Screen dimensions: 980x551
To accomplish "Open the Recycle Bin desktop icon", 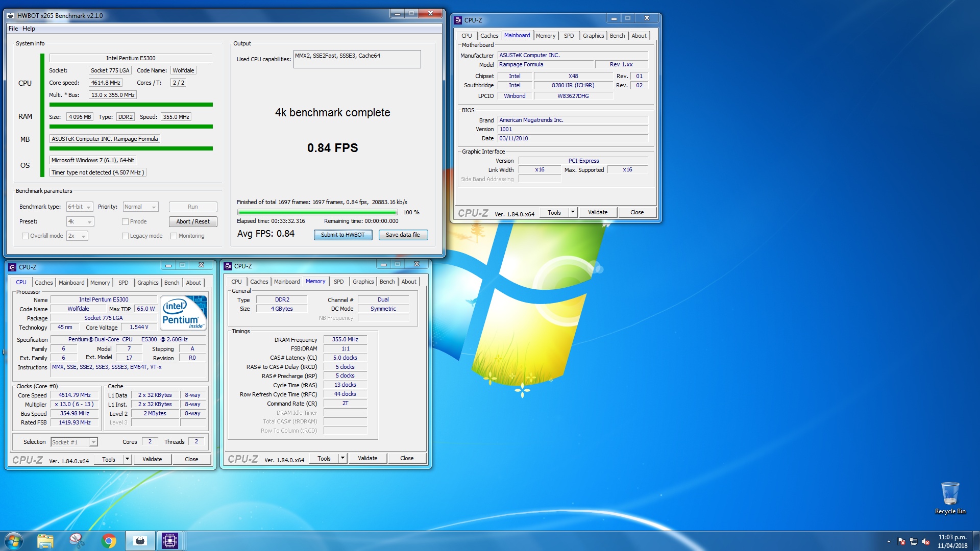I will pos(950,497).
